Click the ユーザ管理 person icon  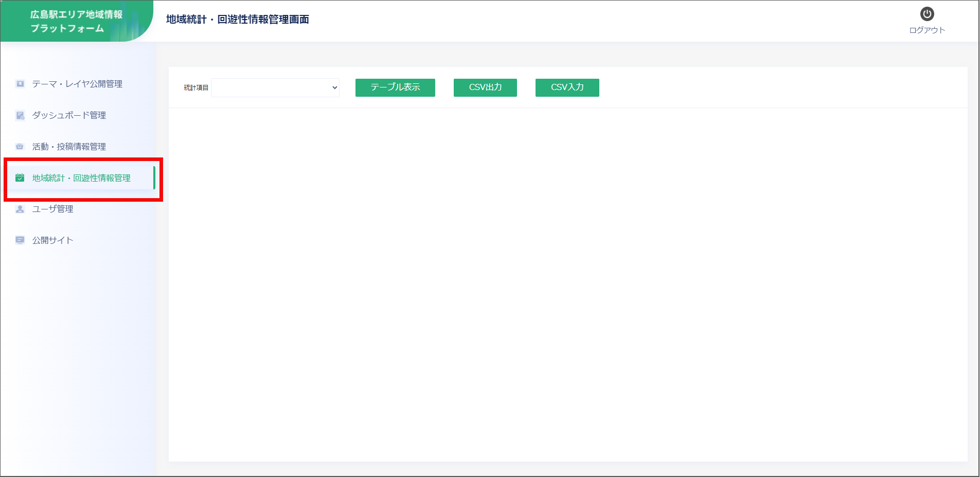pyautogui.click(x=20, y=209)
